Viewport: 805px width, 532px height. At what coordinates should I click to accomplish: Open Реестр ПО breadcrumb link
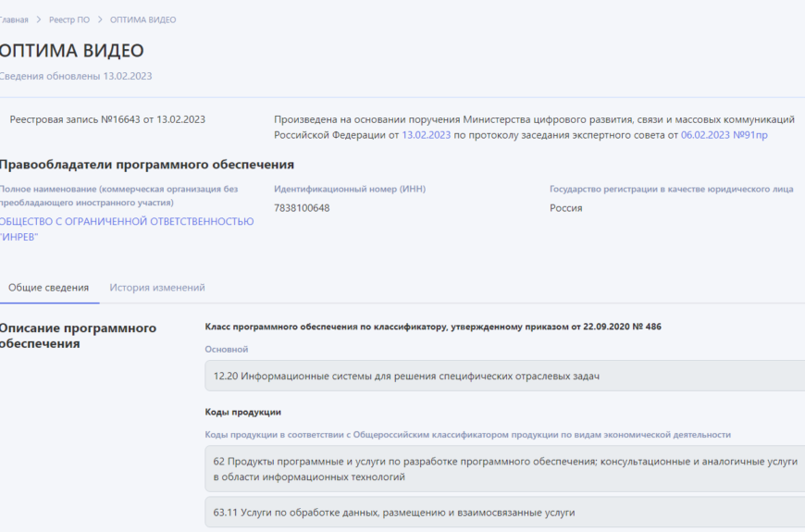69,19
